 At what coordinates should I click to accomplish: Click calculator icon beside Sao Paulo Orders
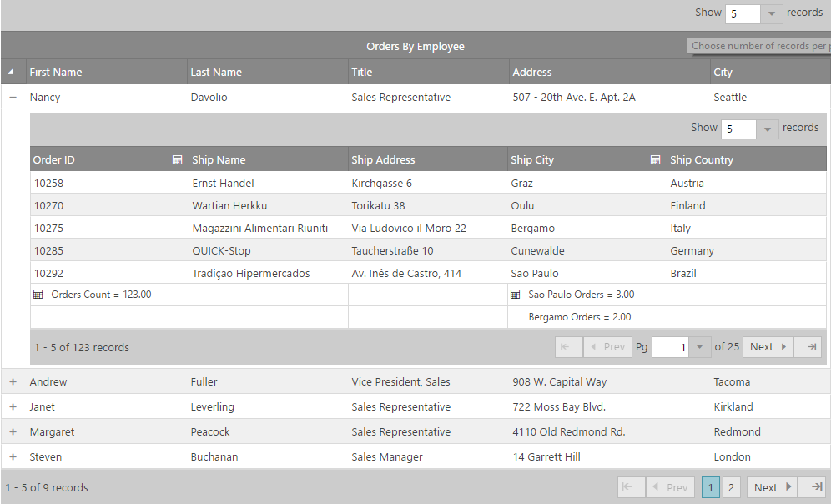[x=515, y=295]
